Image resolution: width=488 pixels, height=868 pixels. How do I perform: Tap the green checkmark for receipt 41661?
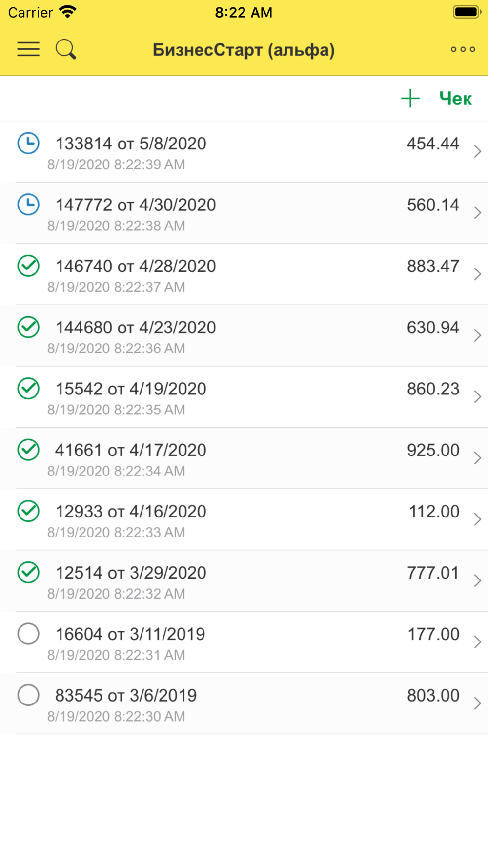point(28,450)
